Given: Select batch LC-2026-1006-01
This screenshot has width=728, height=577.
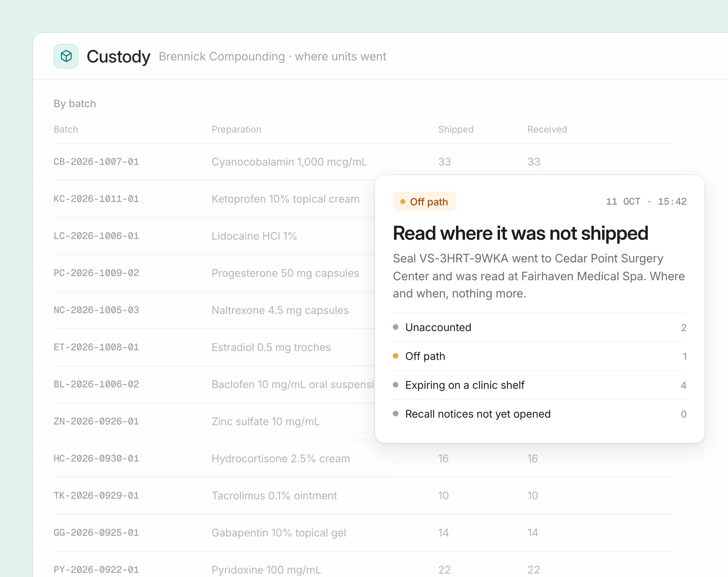Looking at the screenshot, I should pyautogui.click(x=96, y=236).
